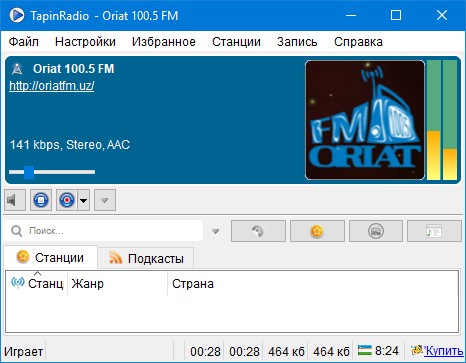466x363 pixels.
Task: Switch to the Станции tab
Action: [x=50, y=257]
